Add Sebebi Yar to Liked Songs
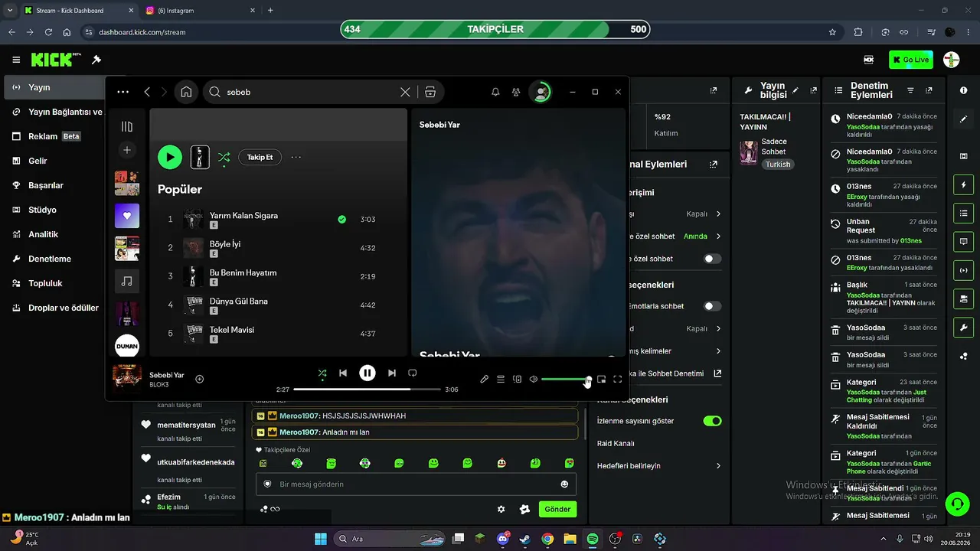The height and width of the screenshot is (551, 980). click(200, 379)
